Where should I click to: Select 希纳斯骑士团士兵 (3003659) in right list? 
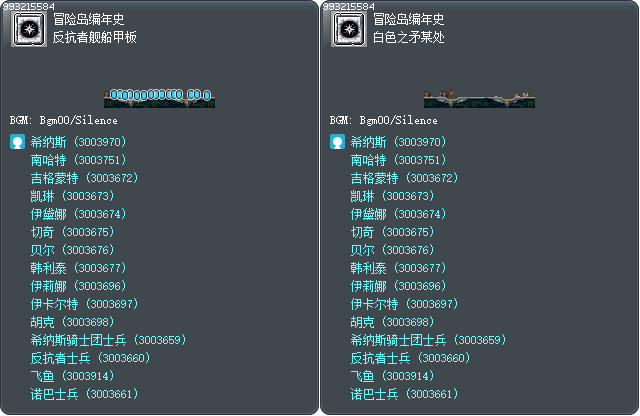(429, 340)
